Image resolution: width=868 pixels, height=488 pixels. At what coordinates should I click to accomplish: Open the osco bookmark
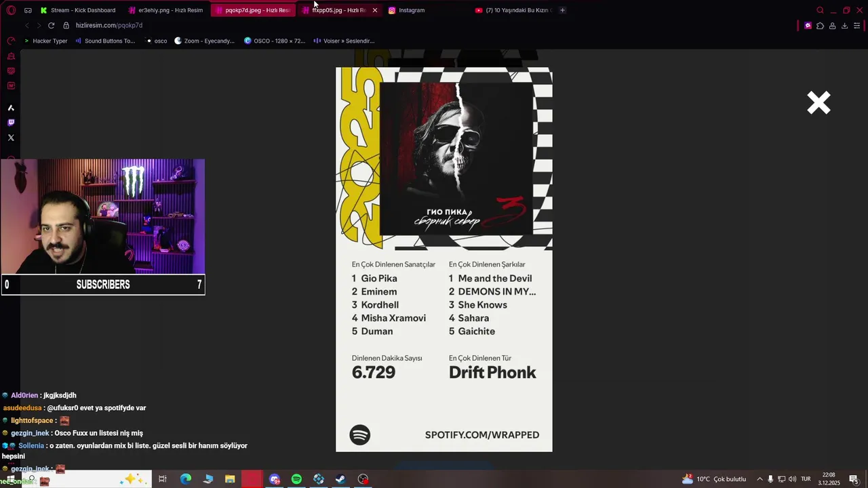tap(157, 41)
